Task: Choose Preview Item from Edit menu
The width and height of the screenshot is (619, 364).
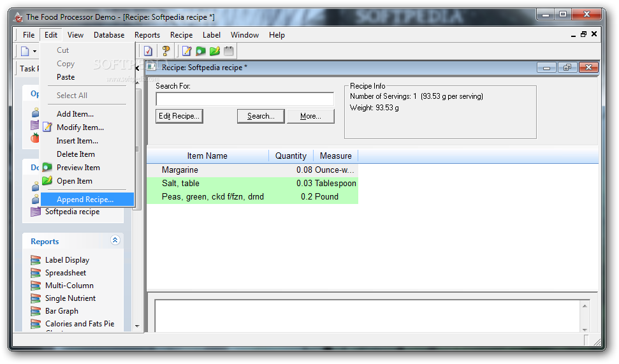Action: pyautogui.click(x=87, y=168)
